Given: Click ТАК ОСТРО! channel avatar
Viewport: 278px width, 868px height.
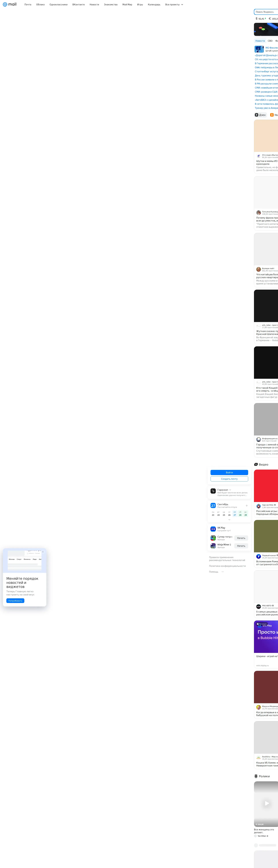Looking at the screenshot, I should (x=258, y=506).
